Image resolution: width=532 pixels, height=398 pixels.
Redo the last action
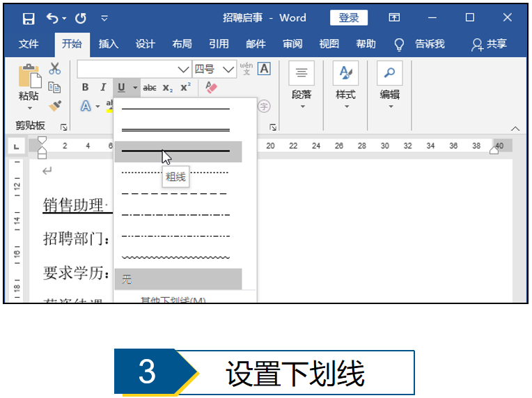click(x=80, y=18)
